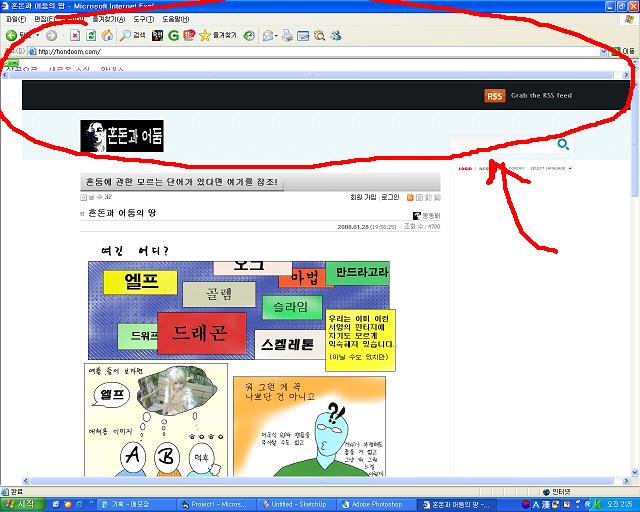Click the orange RSS feed badge
This screenshot has width=640, height=512.
pyautogui.click(x=495, y=96)
